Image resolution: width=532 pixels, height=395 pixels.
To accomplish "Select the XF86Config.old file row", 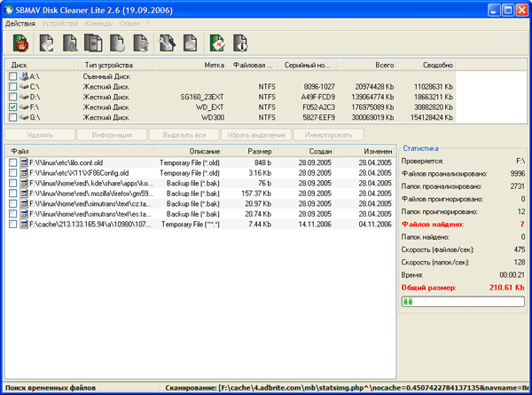I will click(80, 173).
